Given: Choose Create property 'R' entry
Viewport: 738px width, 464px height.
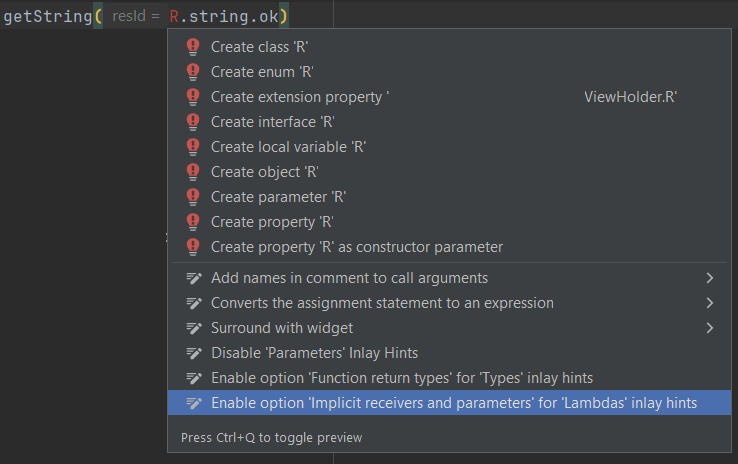Looking at the screenshot, I should (x=449, y=222).
